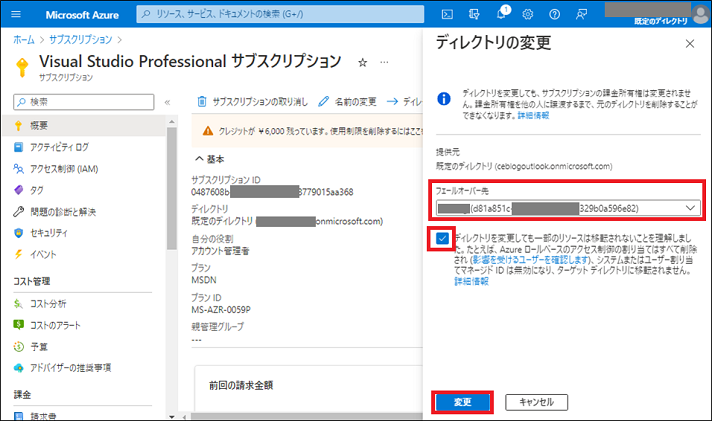Click the コストのアラート icon

coord(18,325)
